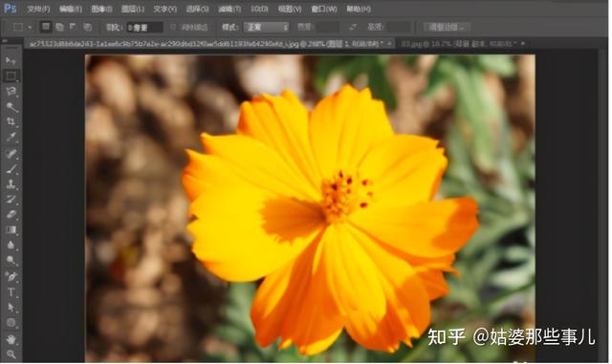Select the Horizontal Type tool
Image resolution: width=612 pixels, height=364 pixels.
pyautogui.click(x=11, y=291)
